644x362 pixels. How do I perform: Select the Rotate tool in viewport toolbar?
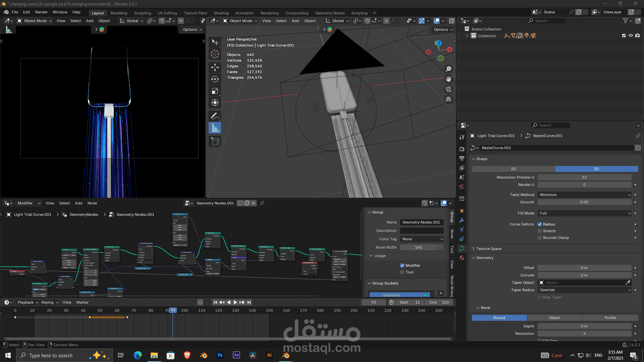click(215, 79)
